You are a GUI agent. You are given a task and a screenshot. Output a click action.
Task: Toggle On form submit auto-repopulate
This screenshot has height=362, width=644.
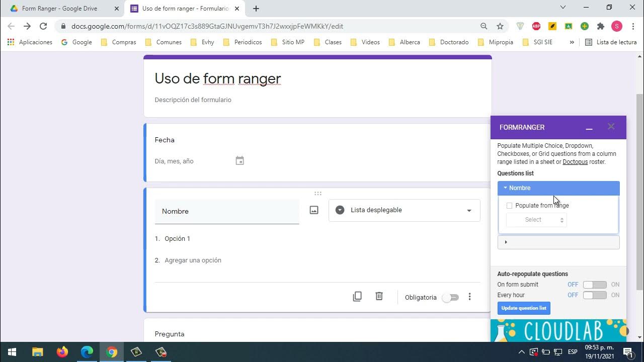pyautogui.click(x=595, y=285)
